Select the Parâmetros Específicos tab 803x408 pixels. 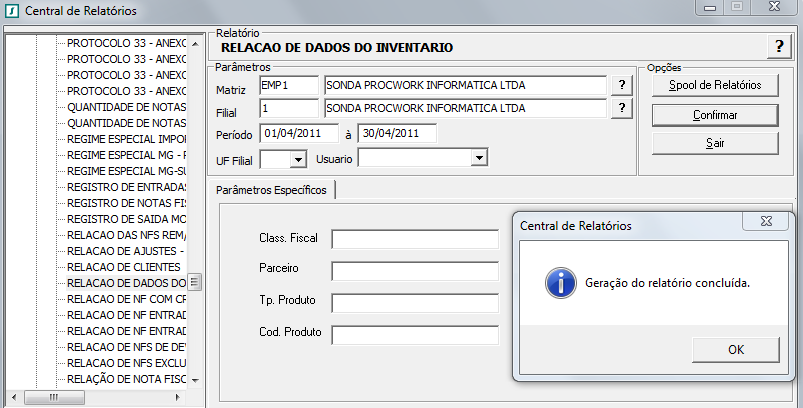pos(271,190)
